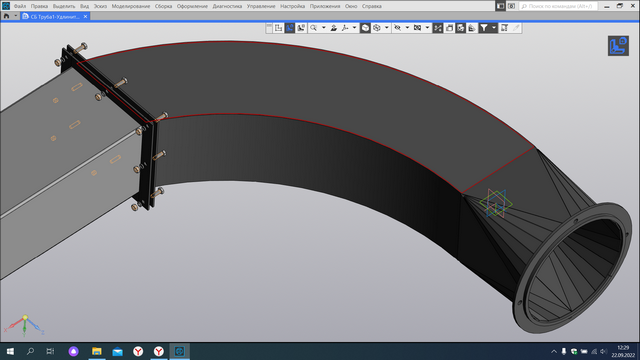Click the blue orientation widget in viewport corner

(618, 46)
